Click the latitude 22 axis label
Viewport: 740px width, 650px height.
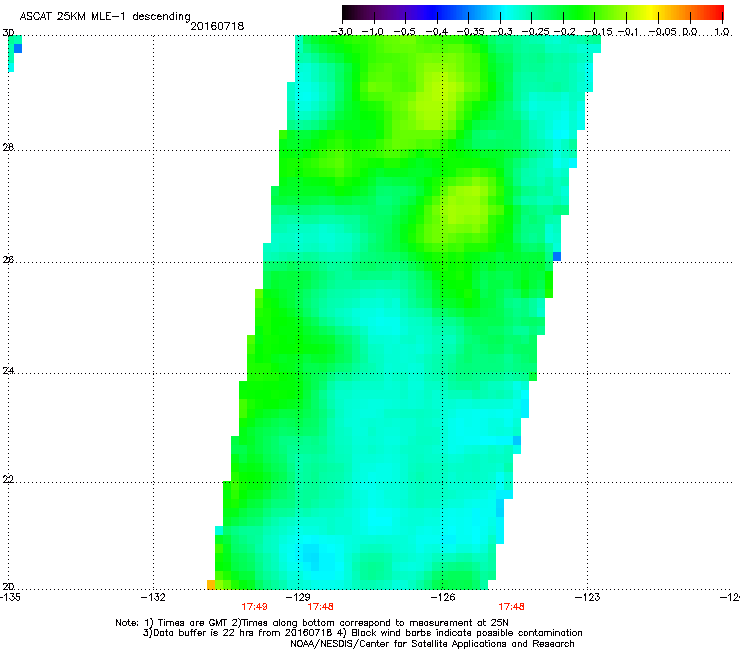point(8,480)
